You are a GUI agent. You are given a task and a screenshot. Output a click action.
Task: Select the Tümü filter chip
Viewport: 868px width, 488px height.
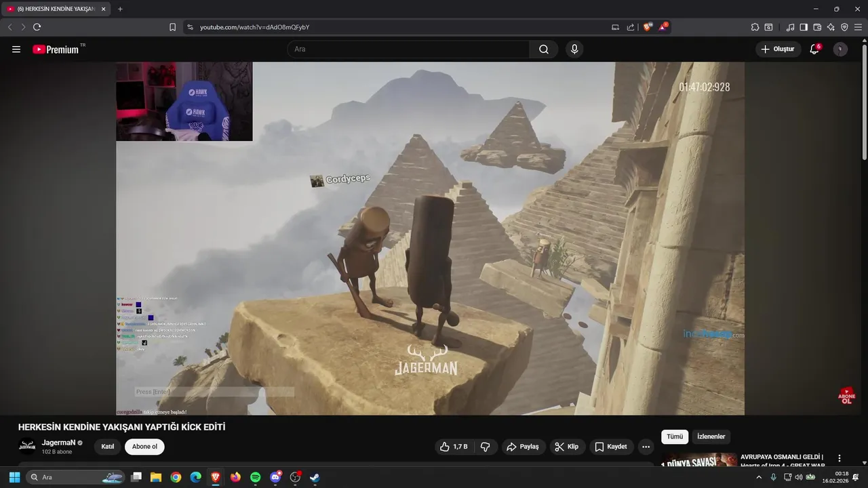pos(675,436)
